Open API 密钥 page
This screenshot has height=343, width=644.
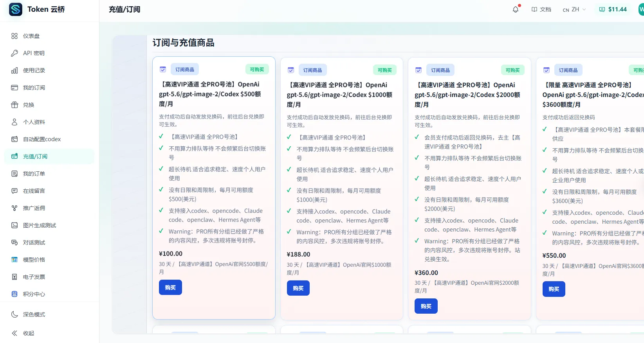pos(49,53)
